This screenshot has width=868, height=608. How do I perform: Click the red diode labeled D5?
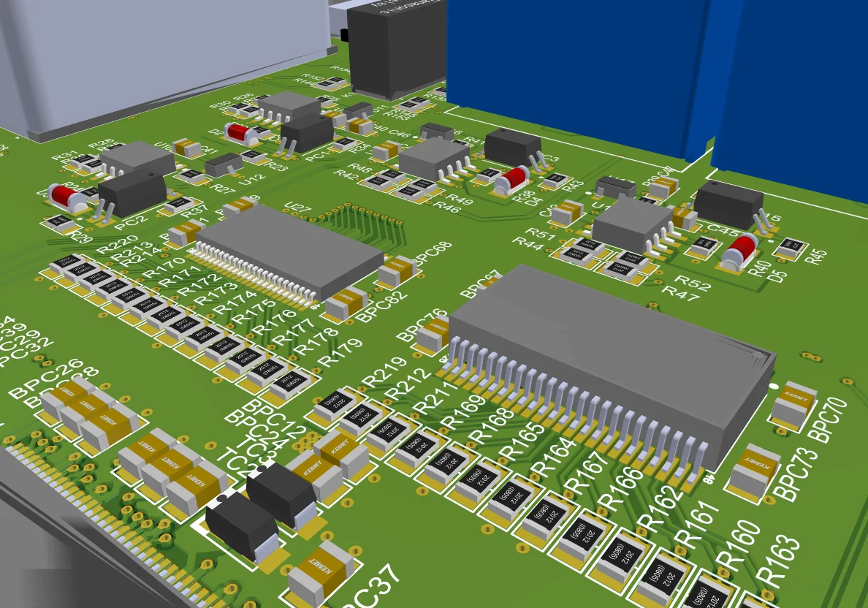tap(740, 251)
